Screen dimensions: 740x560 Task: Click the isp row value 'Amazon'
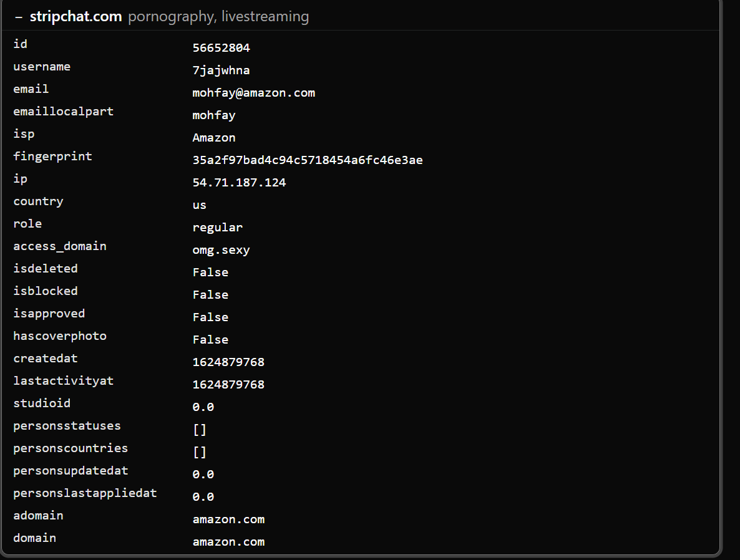tap(213, 138)
